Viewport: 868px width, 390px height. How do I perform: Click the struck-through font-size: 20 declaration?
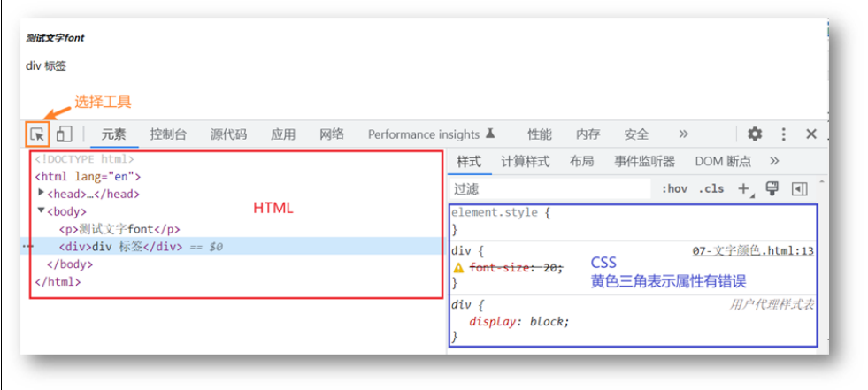pos(516,268)
